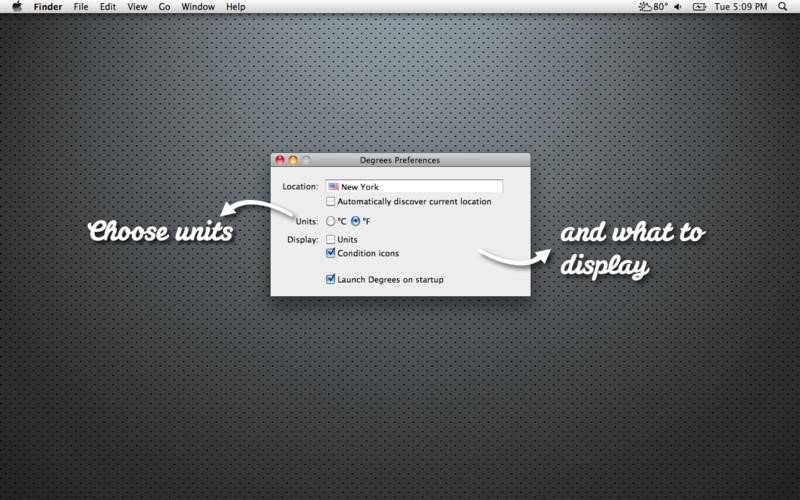Click the US flag icon in Location field
The height and width of the screenshot is (500, 800).
333,187
